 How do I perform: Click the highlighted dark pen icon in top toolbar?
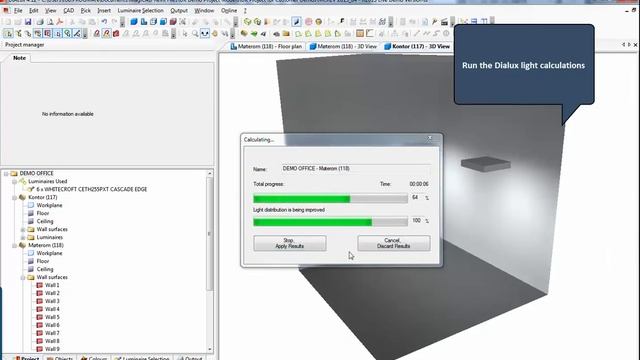click(297, 22)
